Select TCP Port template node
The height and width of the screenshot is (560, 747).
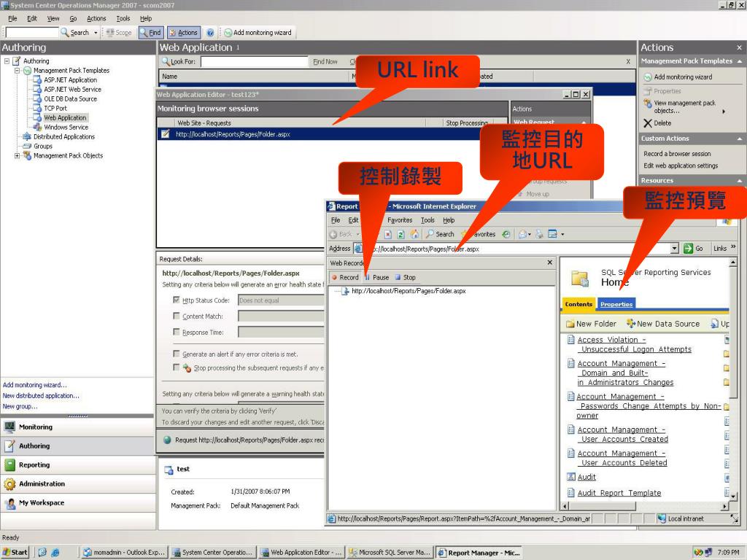point(55,108)
